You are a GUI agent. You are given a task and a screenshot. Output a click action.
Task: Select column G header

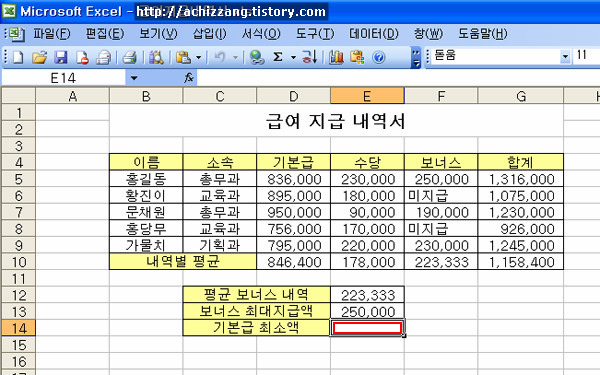point(521,96)
